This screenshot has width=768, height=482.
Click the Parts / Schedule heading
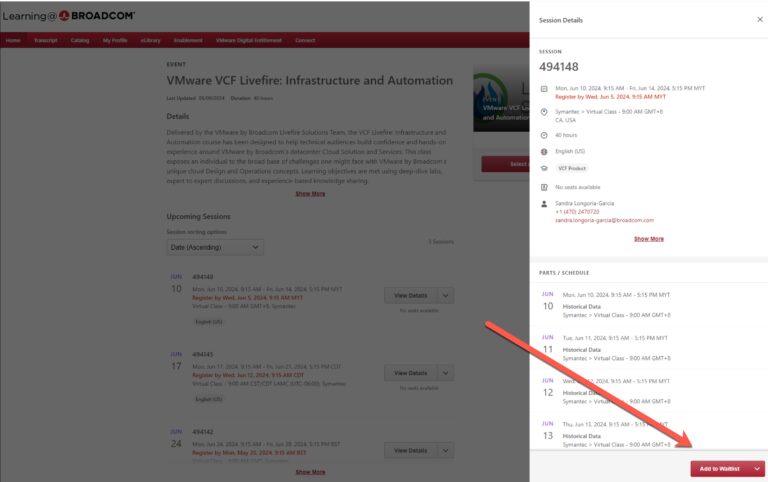[x=564, y=273]
